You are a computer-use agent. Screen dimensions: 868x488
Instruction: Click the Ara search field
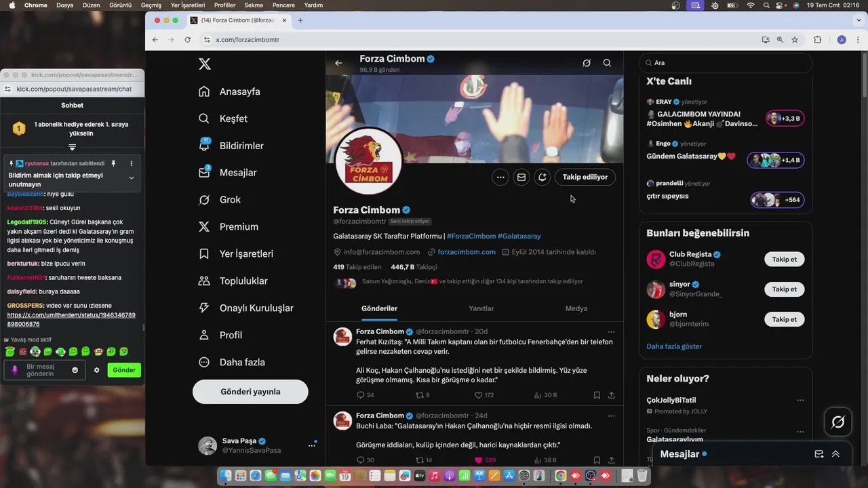coord(726,63)
